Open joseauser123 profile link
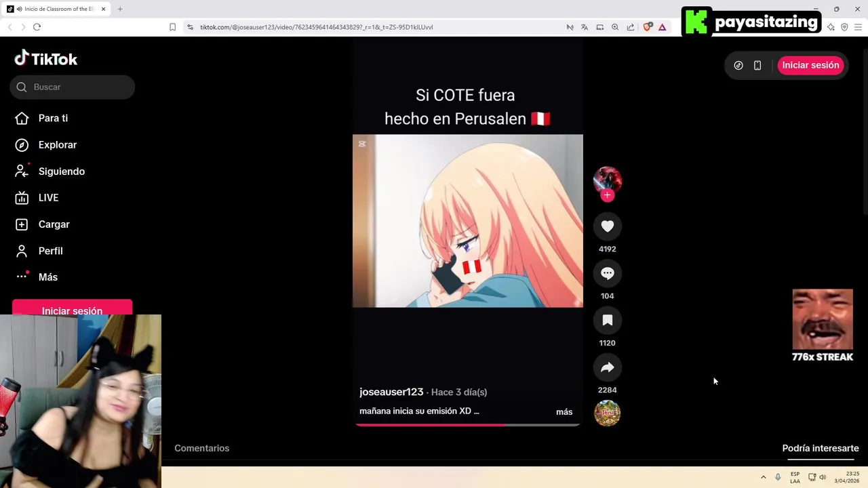 click(391, 392)
